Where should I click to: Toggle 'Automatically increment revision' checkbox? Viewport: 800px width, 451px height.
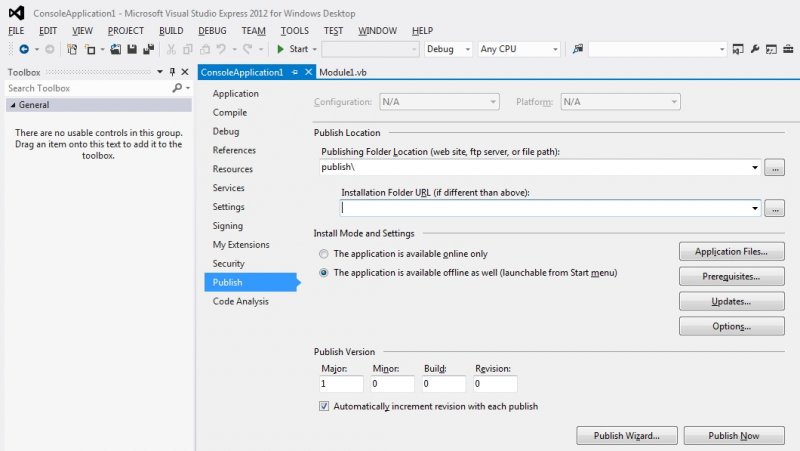tap(324, 406)
